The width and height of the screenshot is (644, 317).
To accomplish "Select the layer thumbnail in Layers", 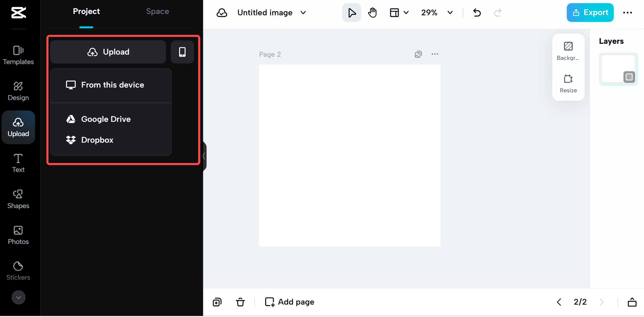I will (618, 69).
